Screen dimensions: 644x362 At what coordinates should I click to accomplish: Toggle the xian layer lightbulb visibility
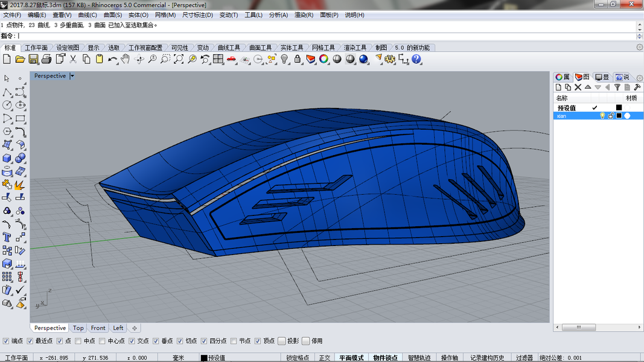(602, 116)
